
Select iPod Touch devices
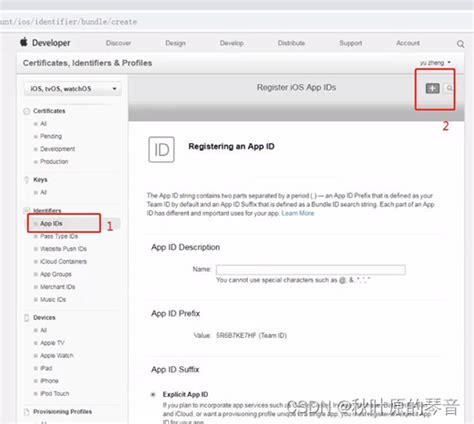[x=54, y=394]
